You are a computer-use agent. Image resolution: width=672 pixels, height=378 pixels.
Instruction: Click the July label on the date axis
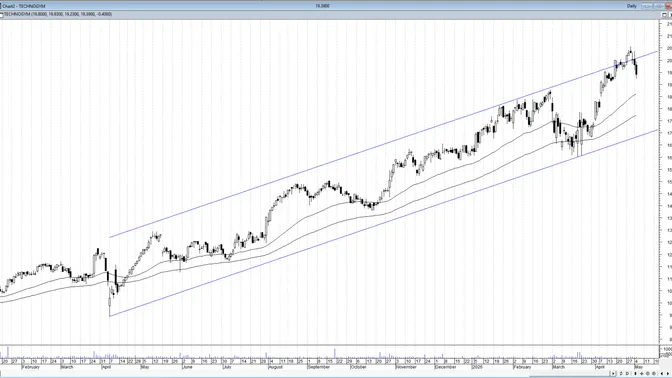[x=227, y=367]
